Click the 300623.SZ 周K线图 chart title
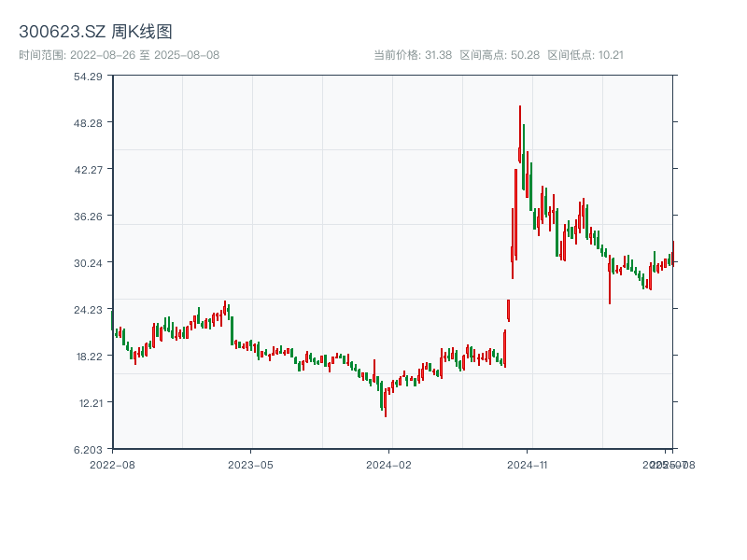 (x=95, y=33)
